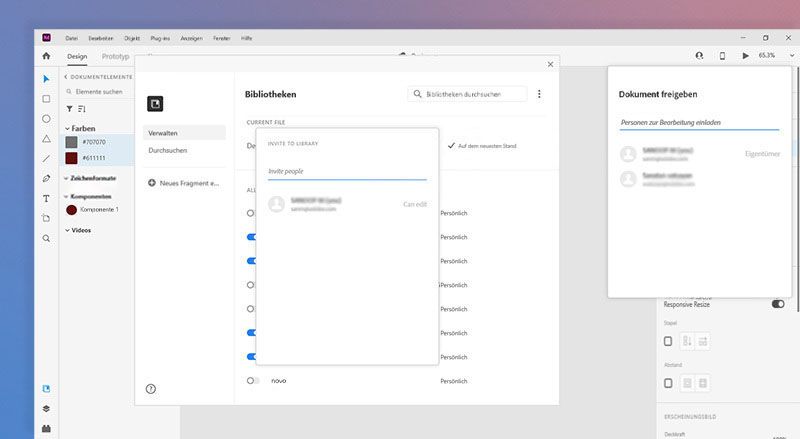This screenshot has width=800, height=439.
Task: Select the Rectangle tool
Action: (x=46, y=99)
